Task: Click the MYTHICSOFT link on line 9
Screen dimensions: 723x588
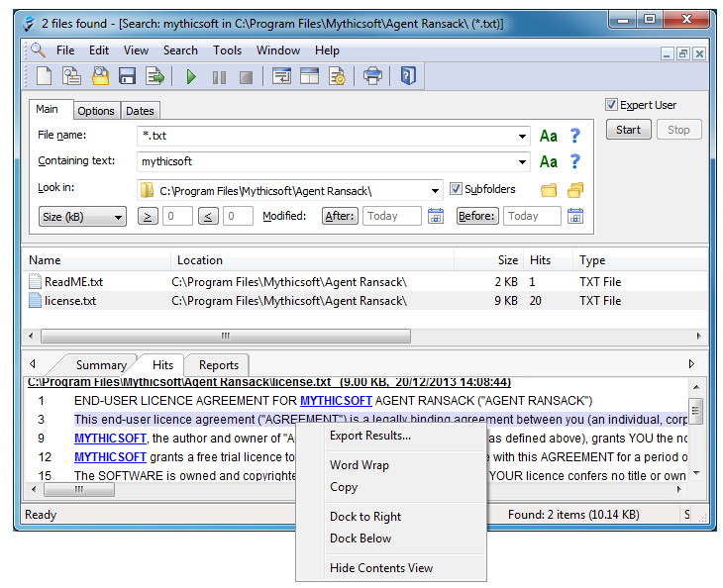Action: (x=110, y=438)
